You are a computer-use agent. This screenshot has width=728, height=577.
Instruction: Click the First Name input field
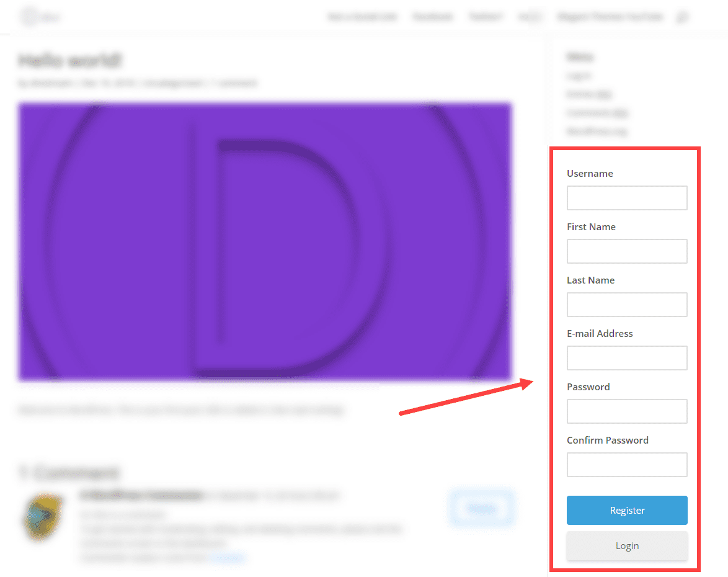[627, 251]
